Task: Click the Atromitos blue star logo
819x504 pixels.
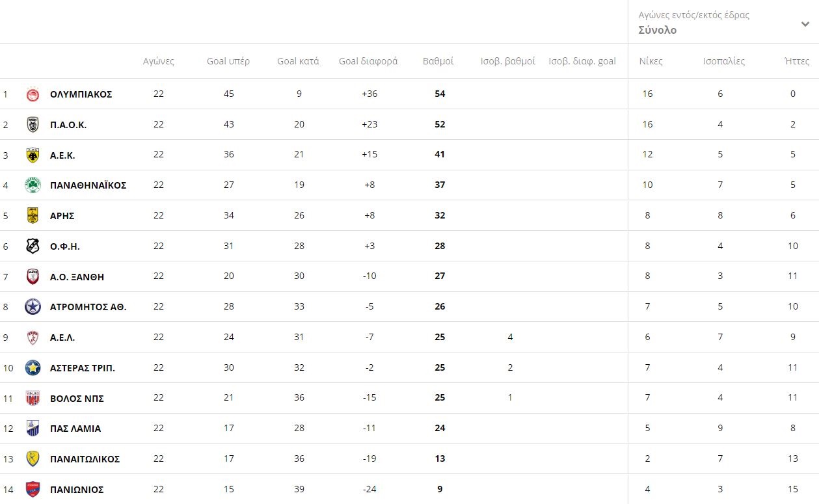Action: pos(33,307)
